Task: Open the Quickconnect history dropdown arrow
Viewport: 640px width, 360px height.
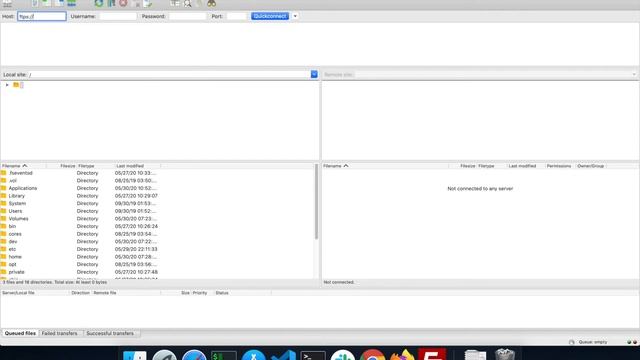Action: 295,16
